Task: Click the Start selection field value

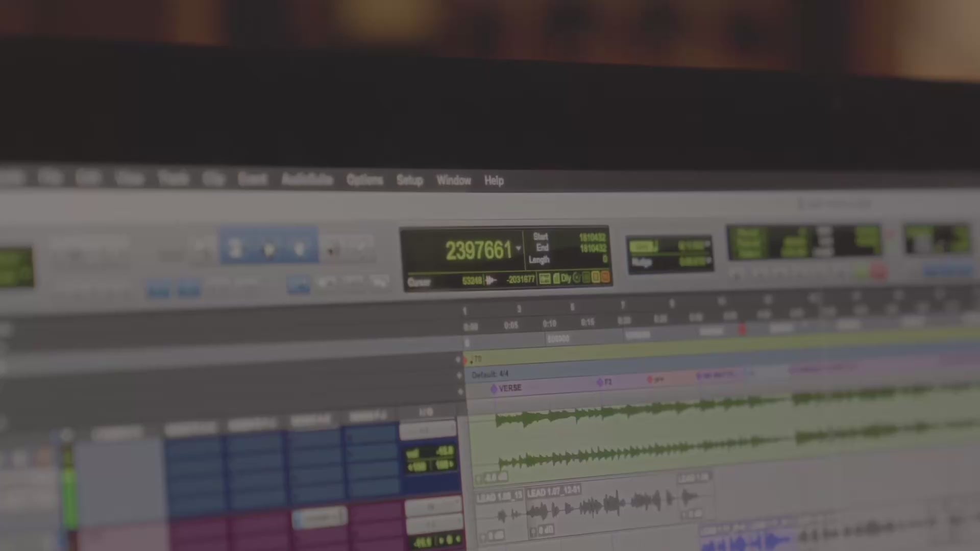Action: click(592, 238)
